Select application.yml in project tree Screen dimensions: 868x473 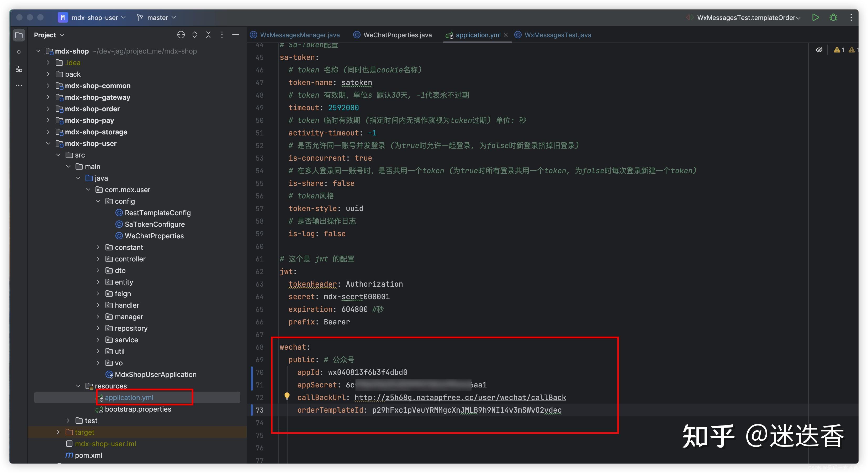(129, 397)
